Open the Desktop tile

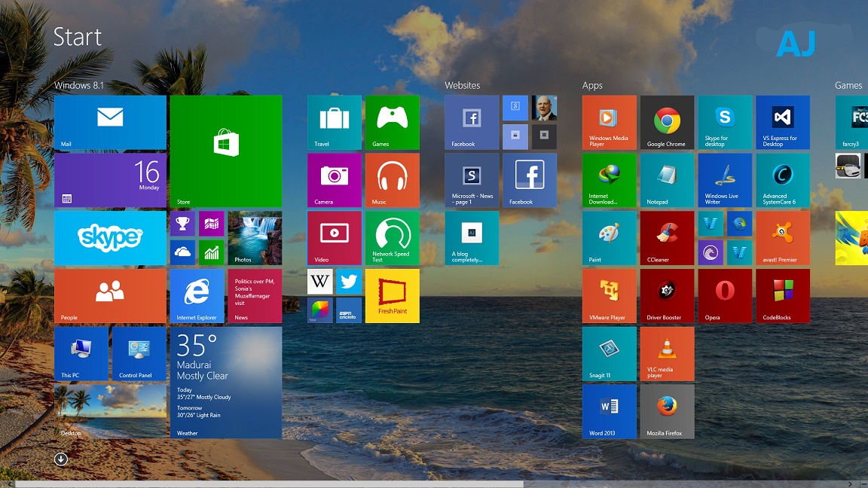click(x=110, y=412)
